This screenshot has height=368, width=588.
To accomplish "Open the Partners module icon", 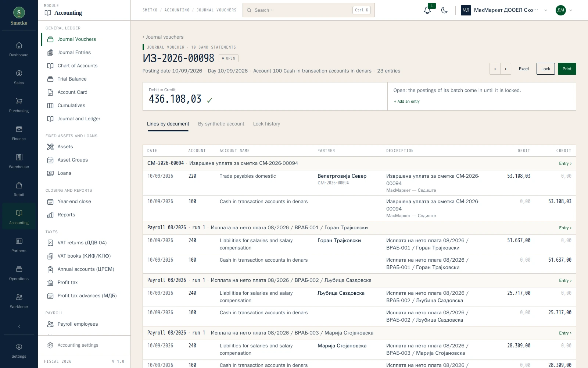I will [19, 245].
